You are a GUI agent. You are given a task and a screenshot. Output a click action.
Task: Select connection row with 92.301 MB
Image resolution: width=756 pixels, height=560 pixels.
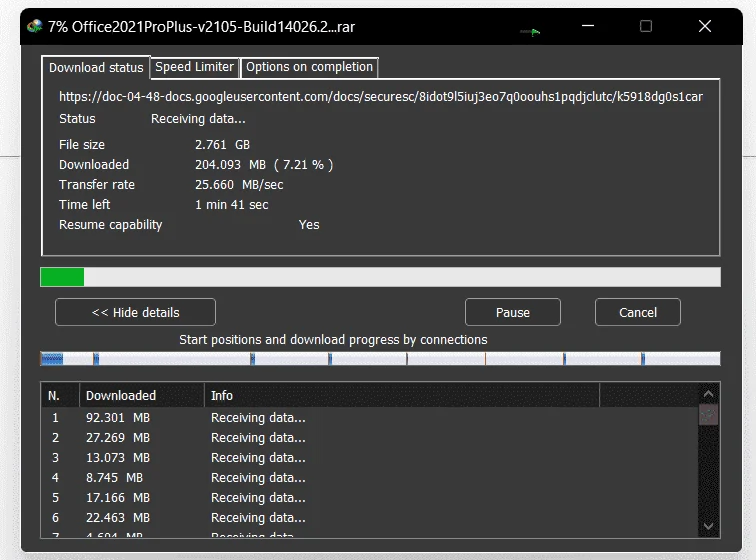pyautogui.click(x=370, y=418)
